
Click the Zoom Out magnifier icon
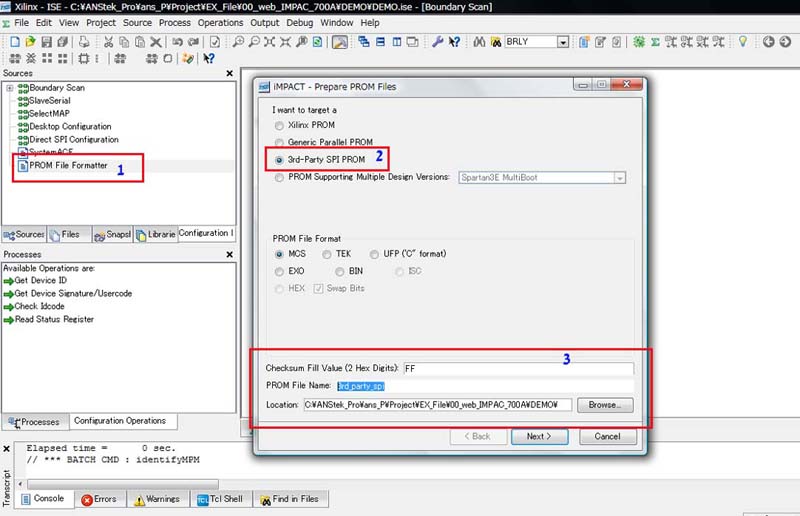pyautogui.click(x=254, y=42)
